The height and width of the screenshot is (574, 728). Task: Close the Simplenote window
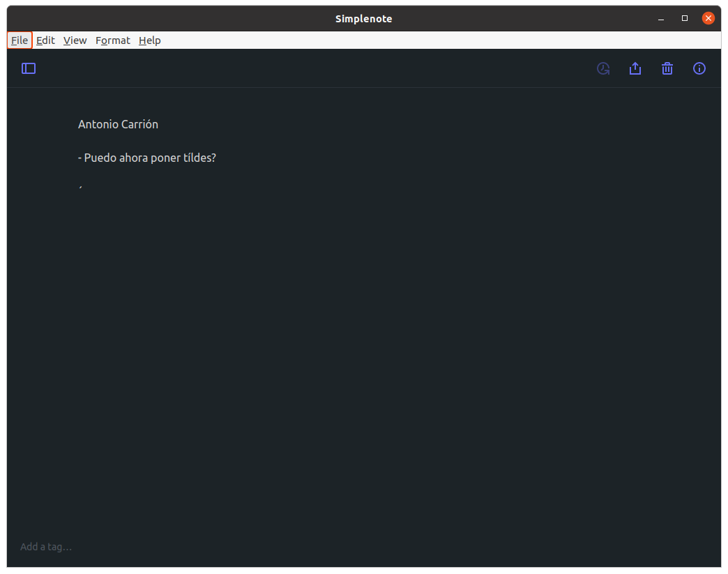tap(708, 18)
